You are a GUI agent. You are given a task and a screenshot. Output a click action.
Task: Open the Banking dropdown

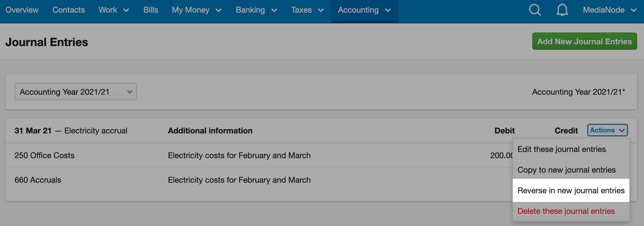click(x=256, y=10)
